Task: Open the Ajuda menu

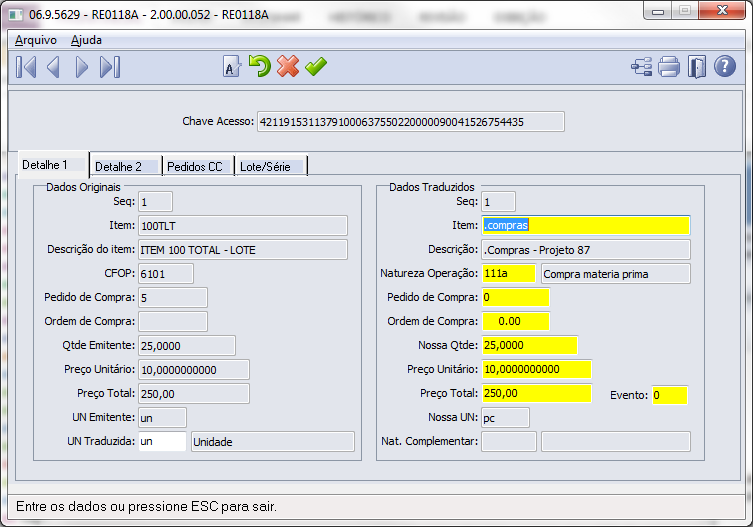Action: point(86,40)
